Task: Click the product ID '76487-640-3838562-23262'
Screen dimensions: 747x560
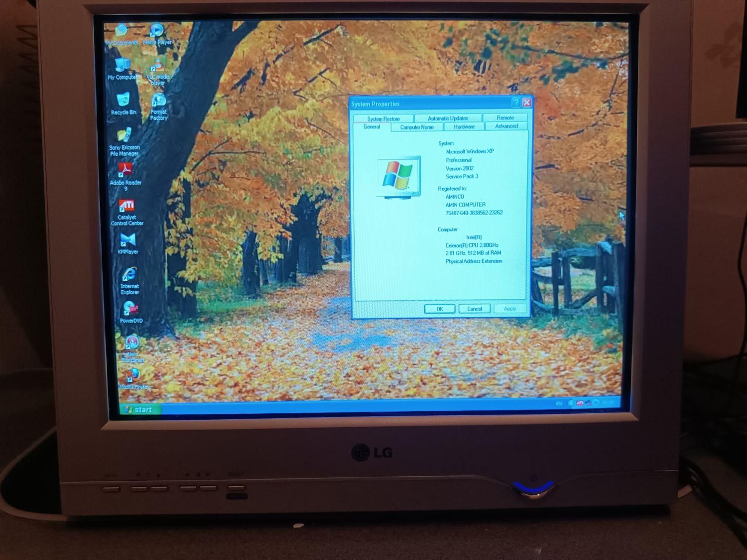Action: pyautogui.click(x=474, y=213)
